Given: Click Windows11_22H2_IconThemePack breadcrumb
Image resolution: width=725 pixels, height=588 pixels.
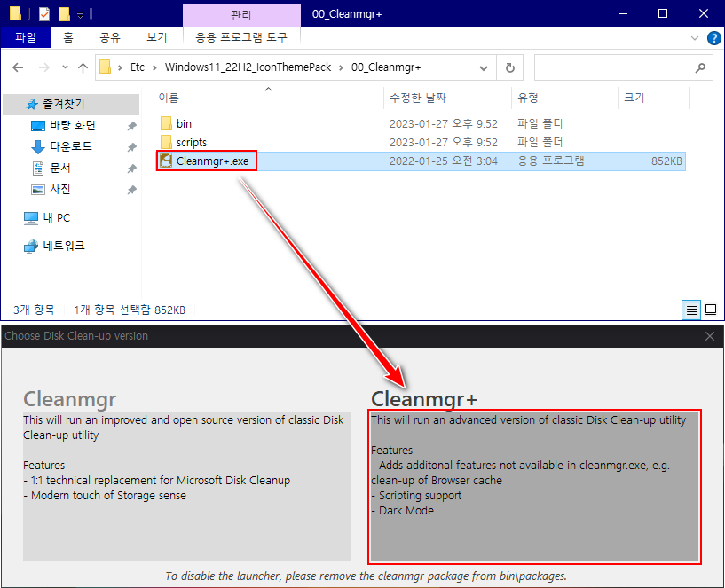Looking at the screenshot, I should 248,67.
